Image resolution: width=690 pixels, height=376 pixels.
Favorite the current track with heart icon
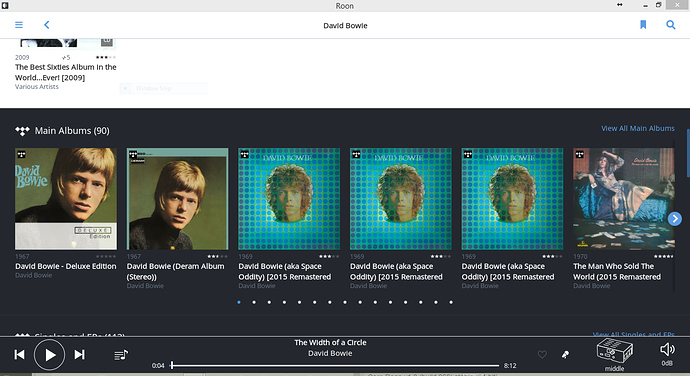(x=542, y=354)
